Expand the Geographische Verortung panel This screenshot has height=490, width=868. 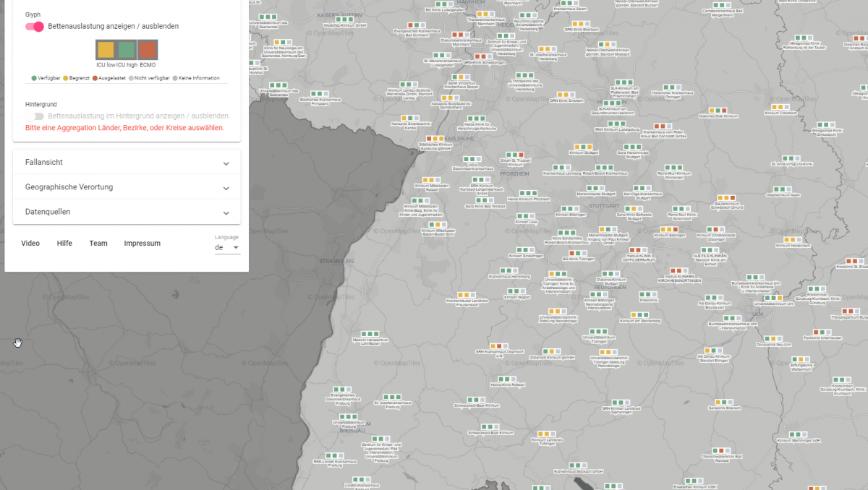pyautogui.click(x=127, y=187)
